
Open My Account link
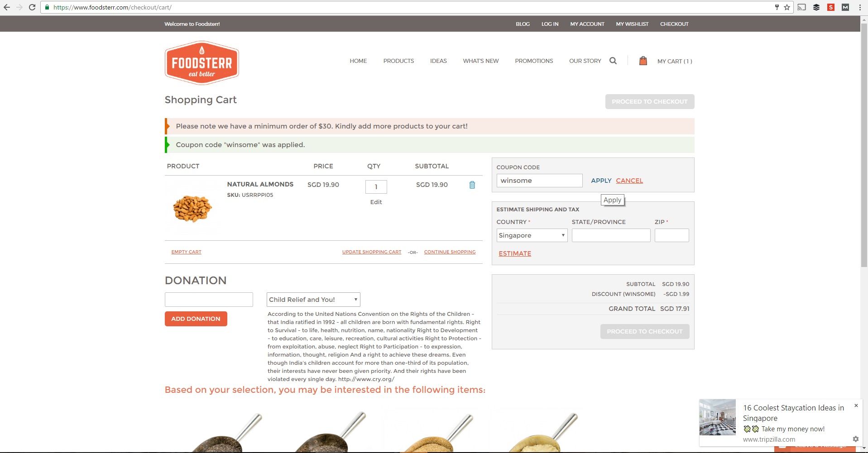[587, 24]
